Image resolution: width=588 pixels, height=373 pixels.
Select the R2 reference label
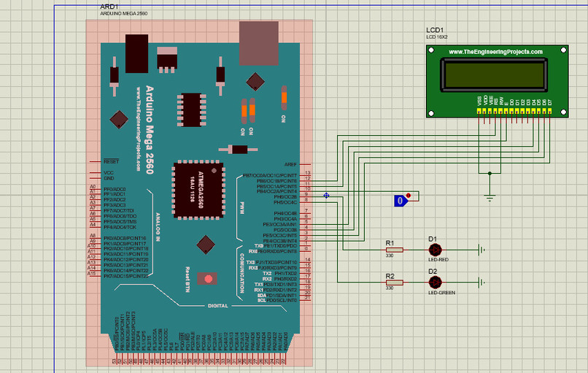390,276
